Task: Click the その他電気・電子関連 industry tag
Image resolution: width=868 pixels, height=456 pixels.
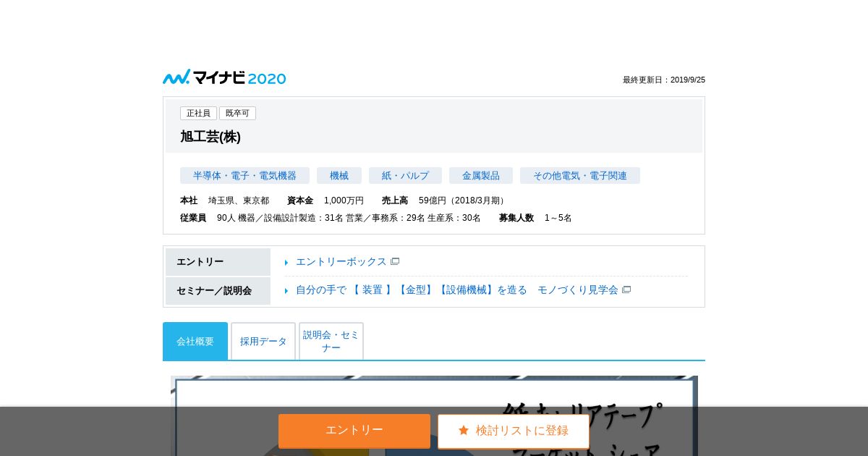Action: 580,175
